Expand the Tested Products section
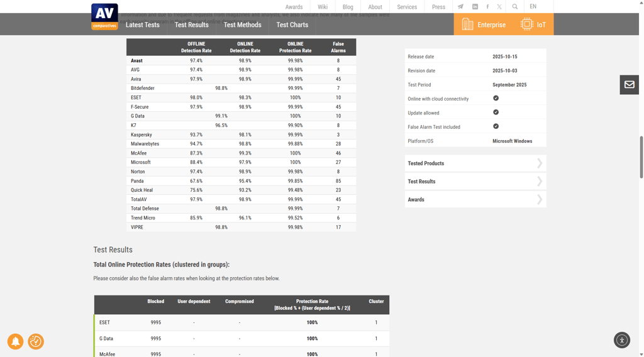 pyautogui.click(x=475, y=163)
